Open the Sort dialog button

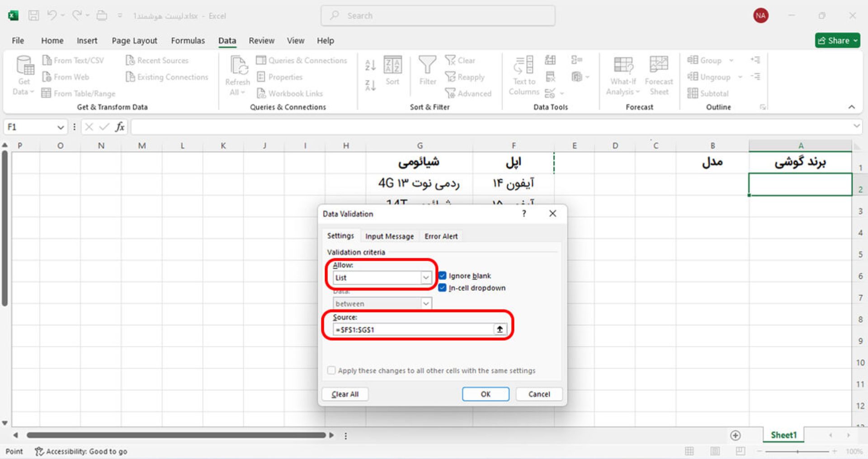pos(392,70)
